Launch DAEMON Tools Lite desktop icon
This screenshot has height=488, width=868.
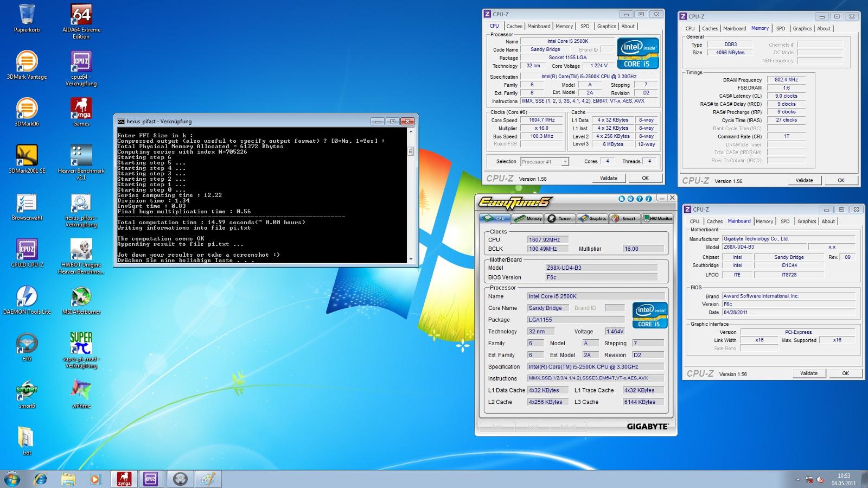tap(27, 300)
